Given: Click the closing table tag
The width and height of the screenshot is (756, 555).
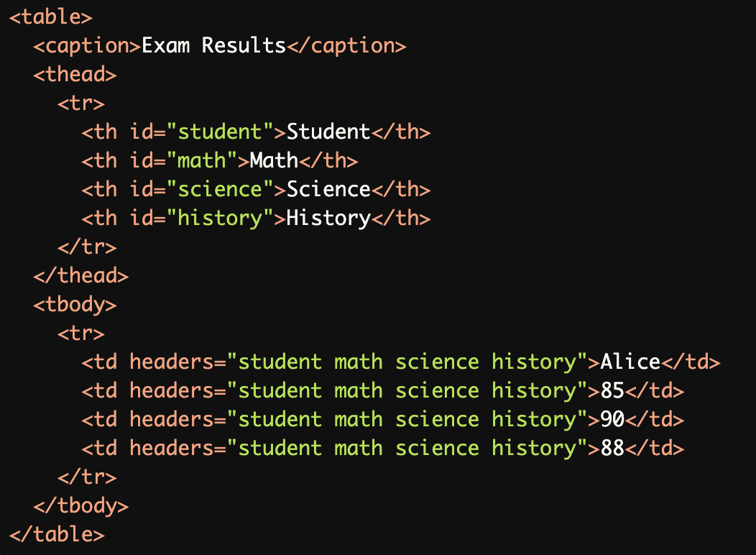Looking at the screenshot, I should tap(57, 535).
